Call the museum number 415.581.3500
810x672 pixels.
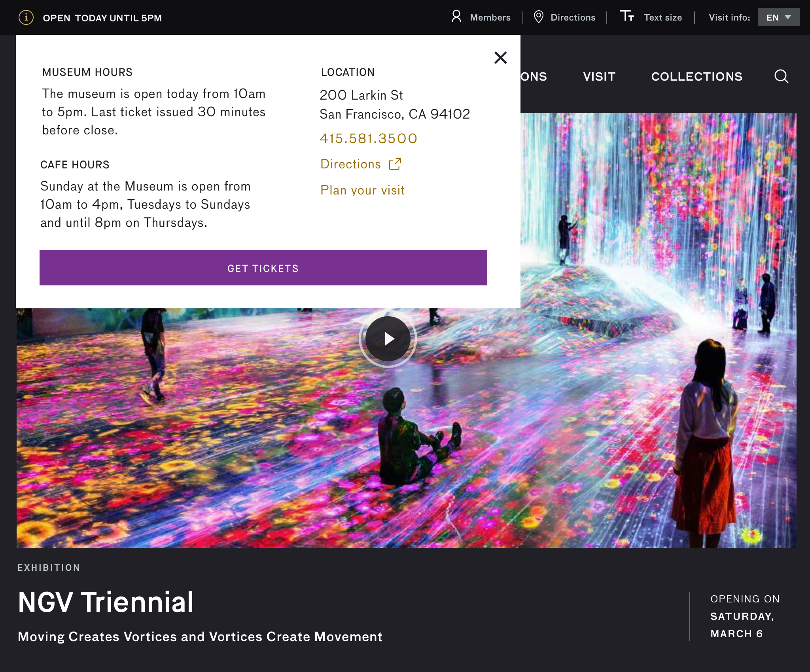coord(368,138)
